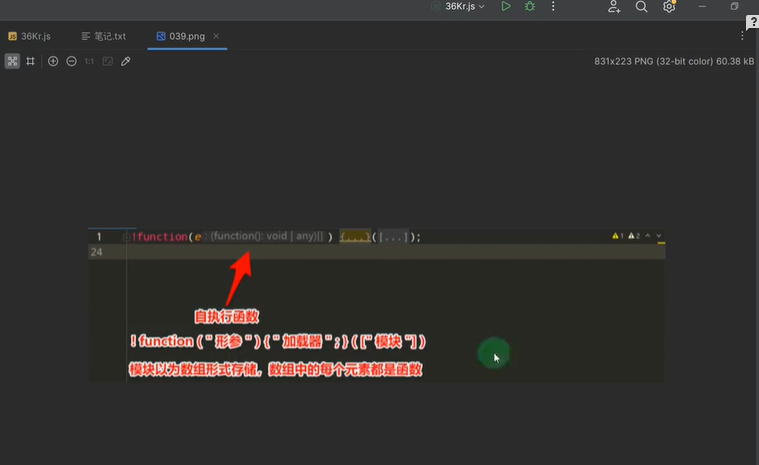Viewport: 759px width, 465px height.
Task: Switch to the 笔记.txt tab
Action: click(x=104, y=36)
